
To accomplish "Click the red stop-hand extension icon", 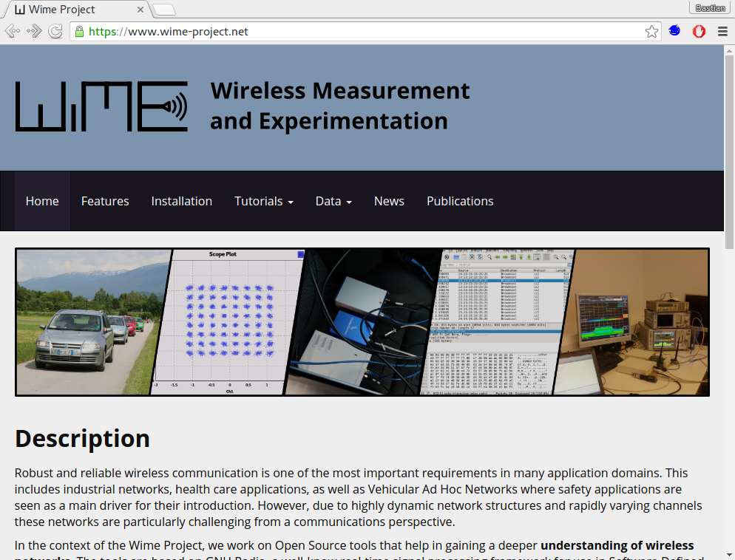I will pyautogui.click(x=699, y=32).
